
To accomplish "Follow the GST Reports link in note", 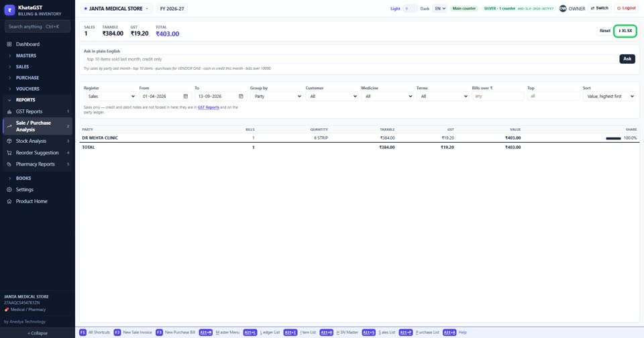I will pos(208,107).
